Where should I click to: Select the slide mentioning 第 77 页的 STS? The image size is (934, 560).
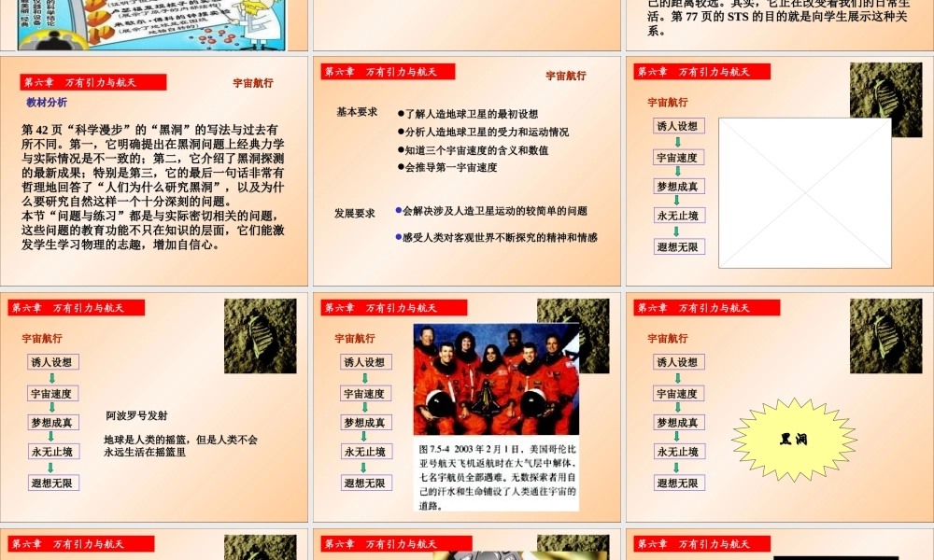click(780, 25)
